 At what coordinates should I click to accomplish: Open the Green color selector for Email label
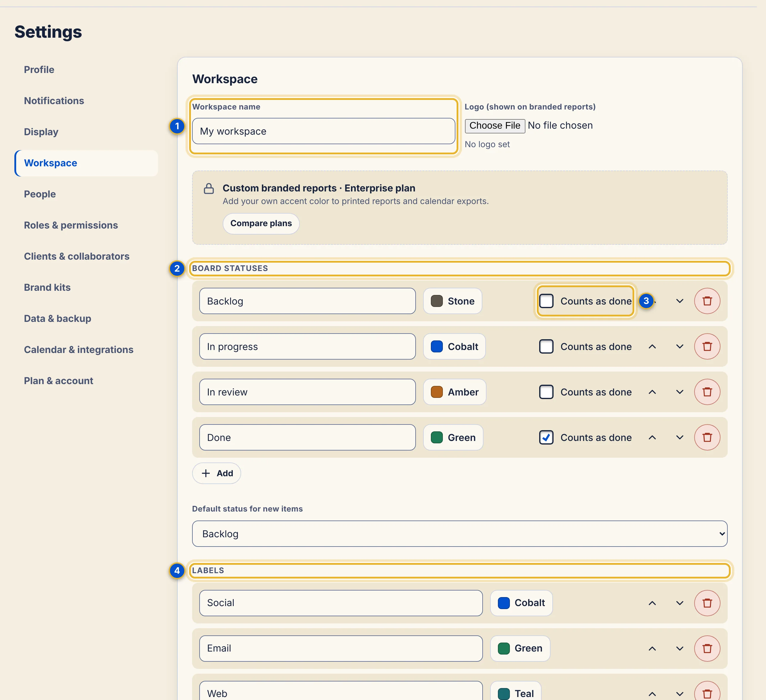520,648
